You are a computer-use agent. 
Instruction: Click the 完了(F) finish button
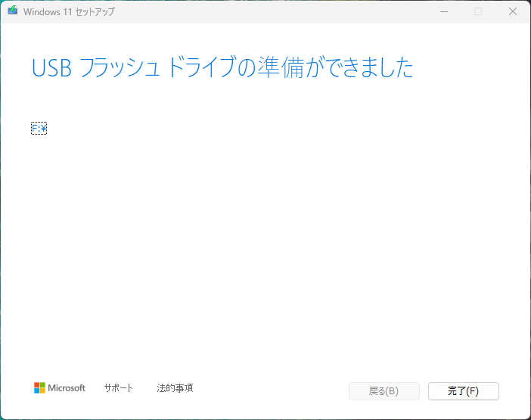click(463, 391)
